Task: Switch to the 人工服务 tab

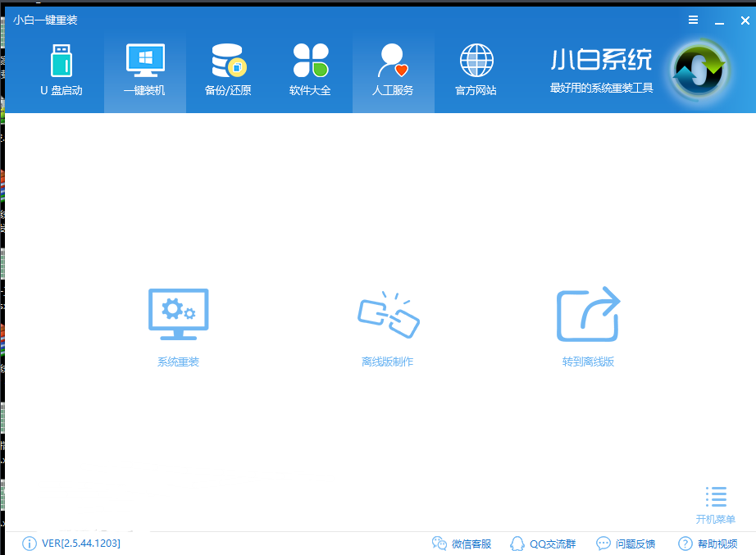Action: click(392, 59)
